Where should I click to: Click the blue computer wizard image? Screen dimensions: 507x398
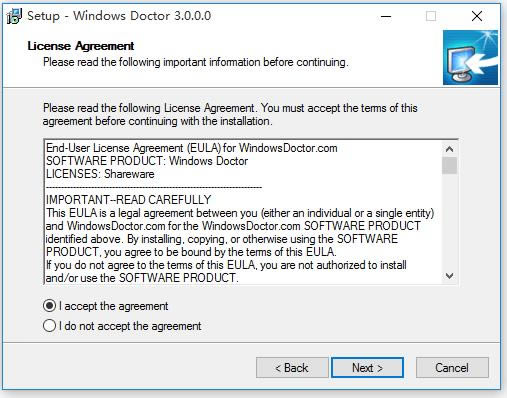point(470,57)
